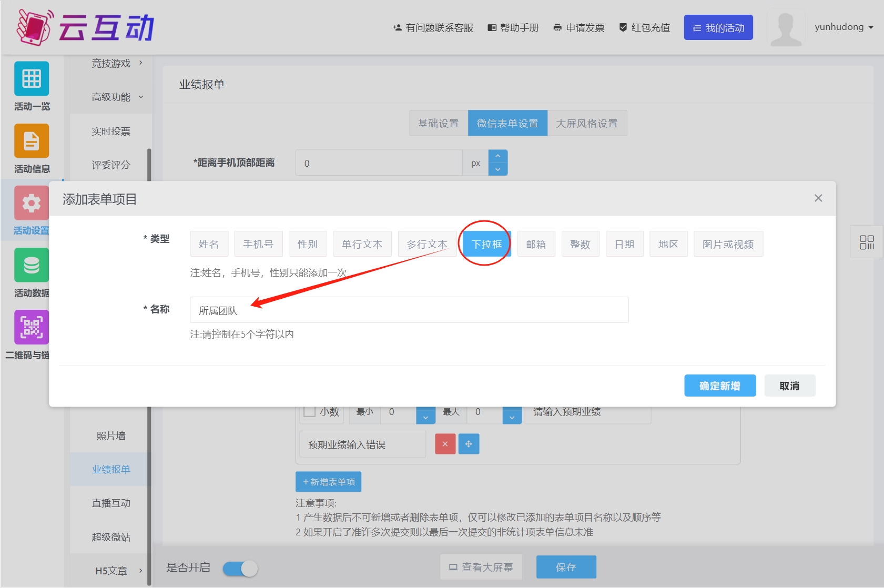
Task: Open the 活动一览 grid icon
Action: pos(32,79)
